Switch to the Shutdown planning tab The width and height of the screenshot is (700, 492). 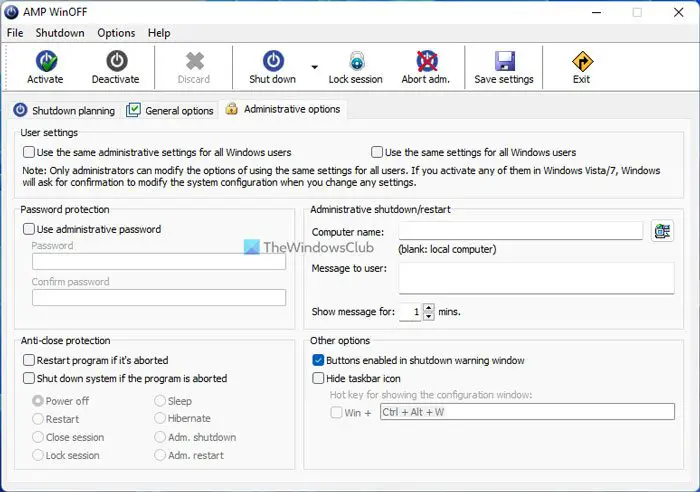(64, 110)
